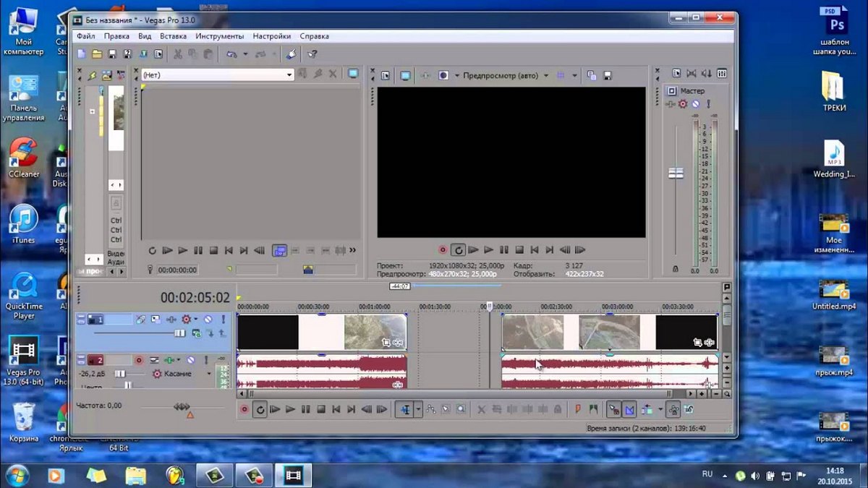Open video track 1 event pan/crop icon
The width and height of the screenshot is (868, 488).
pos(386,342)
